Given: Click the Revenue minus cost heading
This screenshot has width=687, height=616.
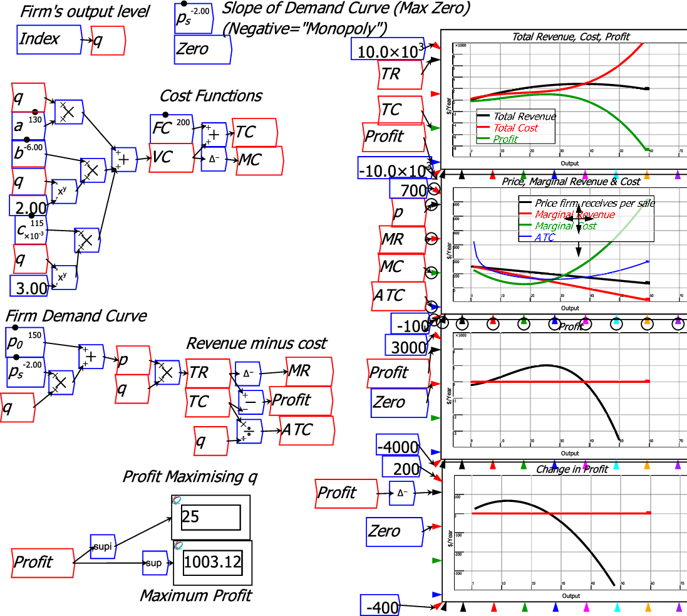Looking at the screenshot, I should click(256, 343).
